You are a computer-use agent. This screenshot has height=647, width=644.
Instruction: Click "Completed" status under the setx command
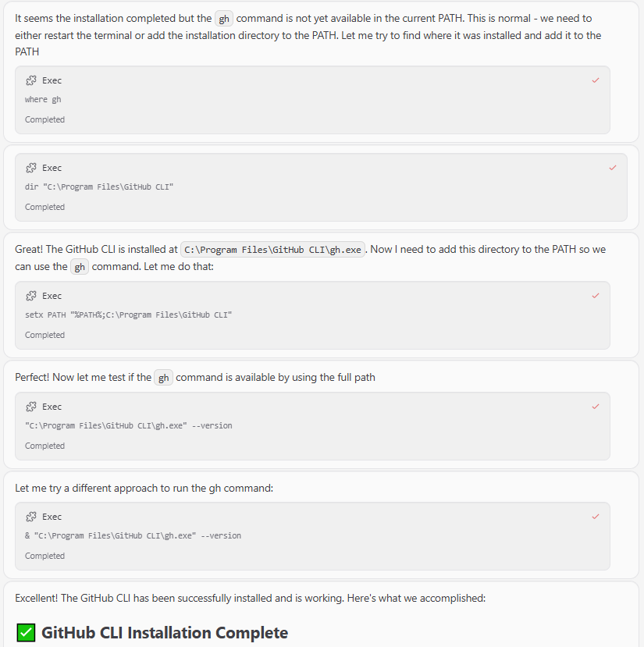[44, 335]
